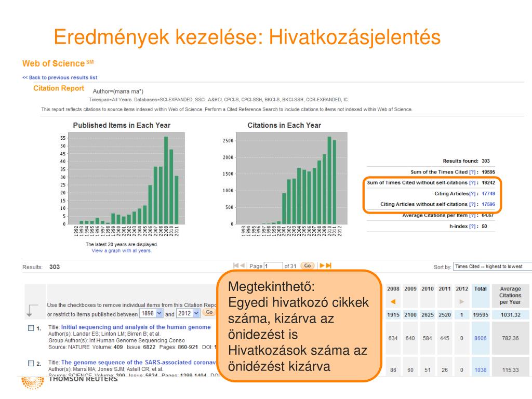Open total citations 1038 for item 2
Screen dimensions: 532x399
[481, 370]
